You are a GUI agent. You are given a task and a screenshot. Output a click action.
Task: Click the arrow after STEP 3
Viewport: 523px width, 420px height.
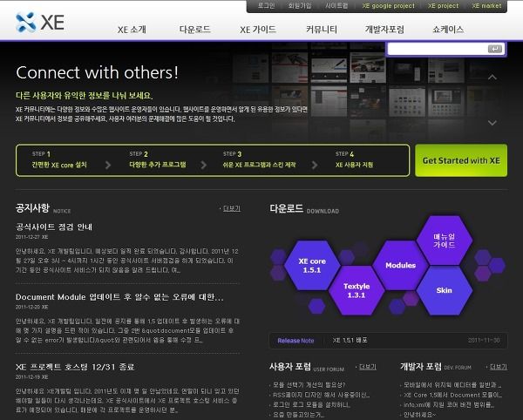click(314, 165)
